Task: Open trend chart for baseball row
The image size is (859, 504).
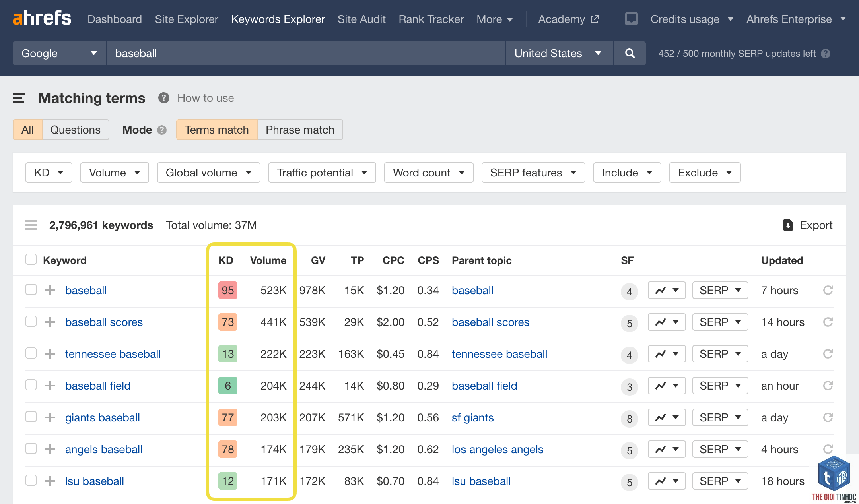Action: coord(667,290)
